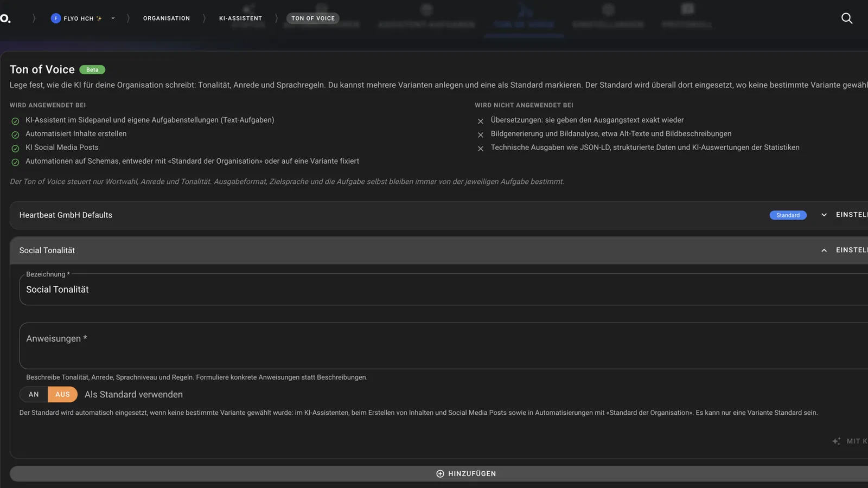Collapse the Social Tonalität chevron
The height and width of the screenshot is (488, 868).
pos(824,250)
